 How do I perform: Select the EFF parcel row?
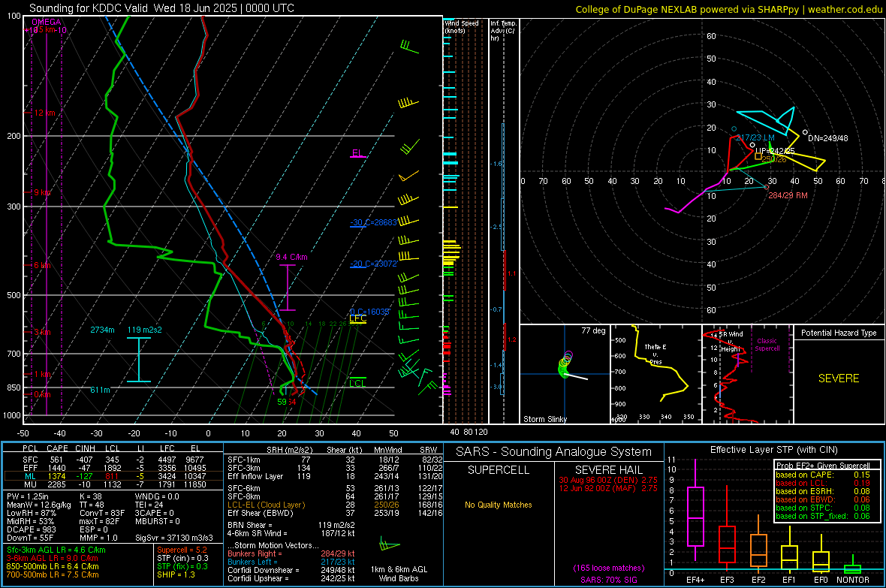point(113,468)
